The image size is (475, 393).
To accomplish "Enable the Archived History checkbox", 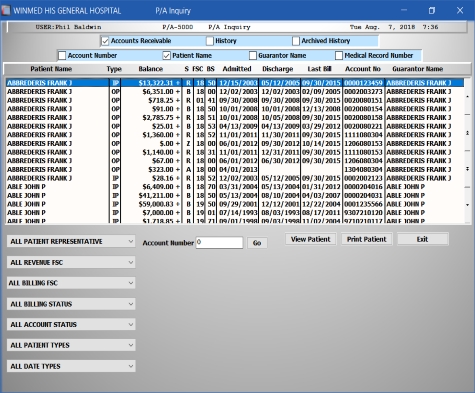I will (296, 41).
